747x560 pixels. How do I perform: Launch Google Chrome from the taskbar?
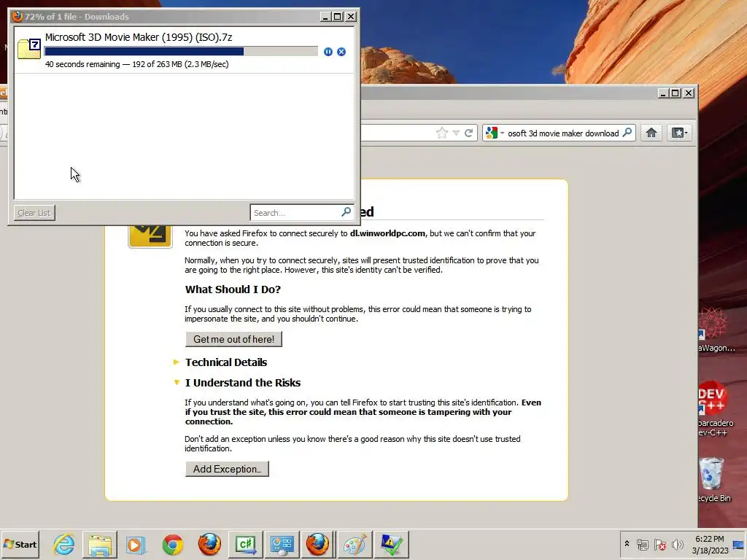(172, 544)
